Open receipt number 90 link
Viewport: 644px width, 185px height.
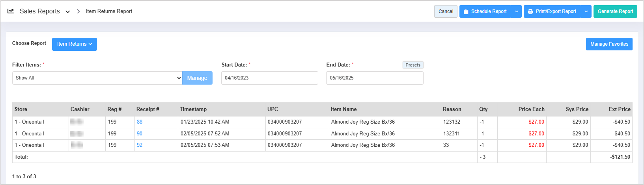click(x=140, y=134)
